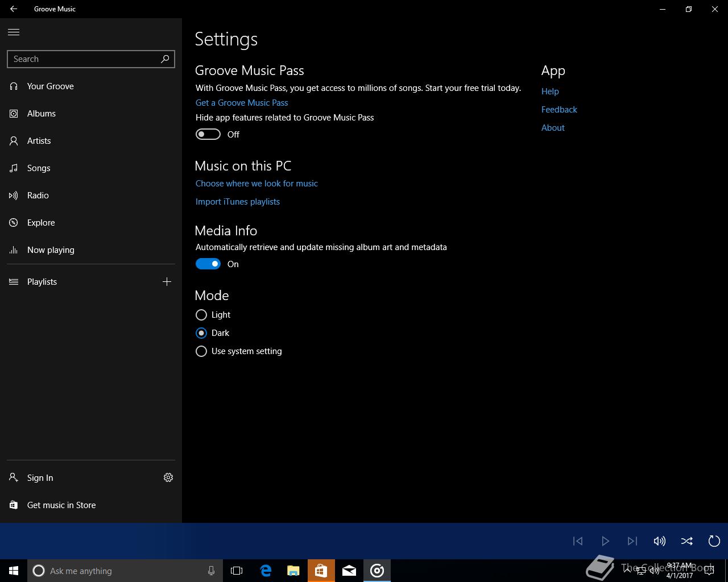Open settings gear icon
This screenshot has height=582, width=728.
(x=168, y=478)
